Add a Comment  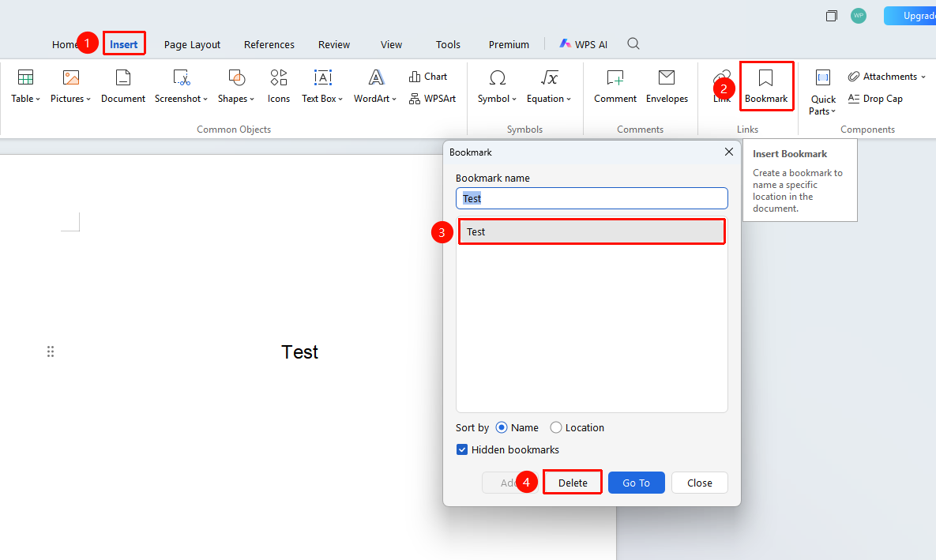pyautogui.click(x=615, y=86)
